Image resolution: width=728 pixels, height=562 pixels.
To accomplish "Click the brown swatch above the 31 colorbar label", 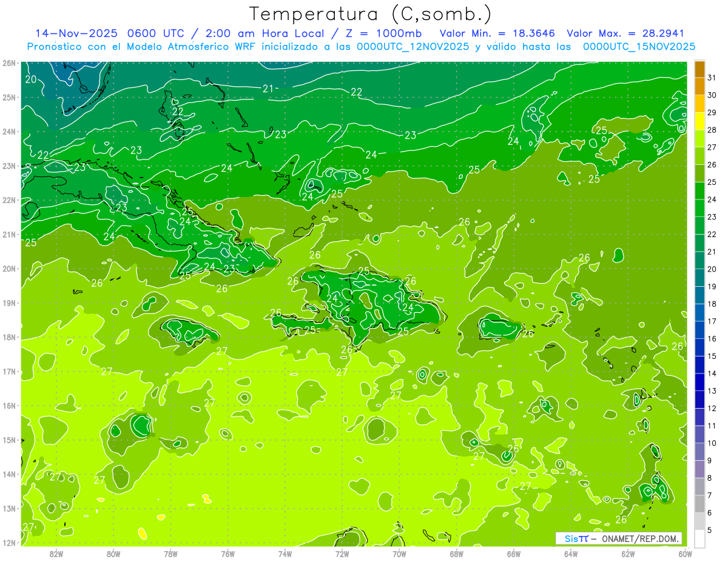I will click(699, 69).
